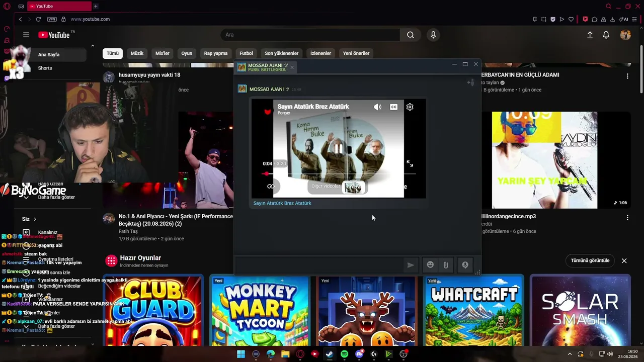Select the Yeni öneriler filter chip
644x362 pixels.
click(356, 53)
